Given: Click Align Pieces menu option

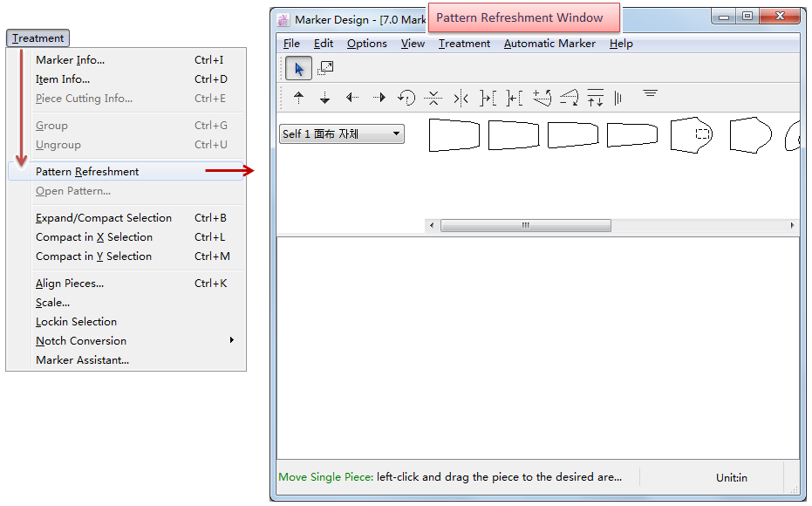Looking at the screenshot, I should [x=70, y=284].
